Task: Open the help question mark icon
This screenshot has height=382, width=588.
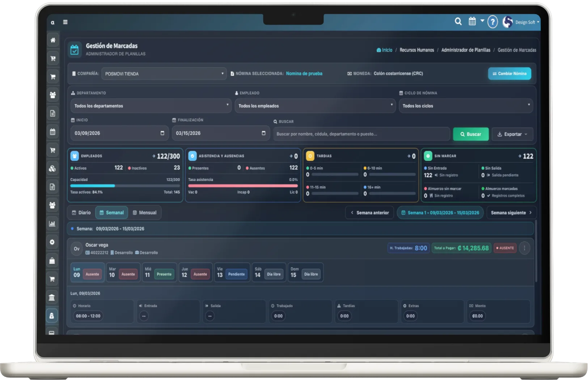Action: [492, 22]
